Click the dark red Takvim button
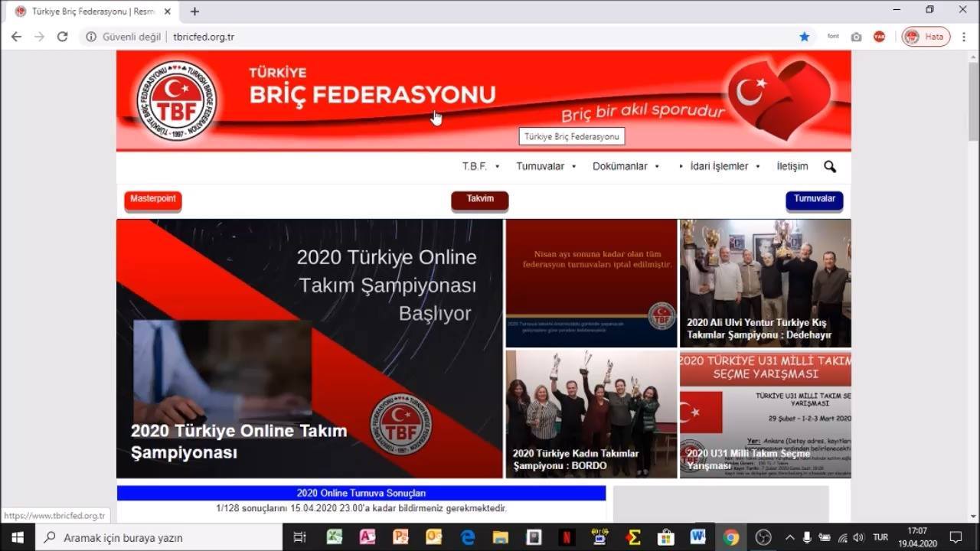 (x=480, y=200)
